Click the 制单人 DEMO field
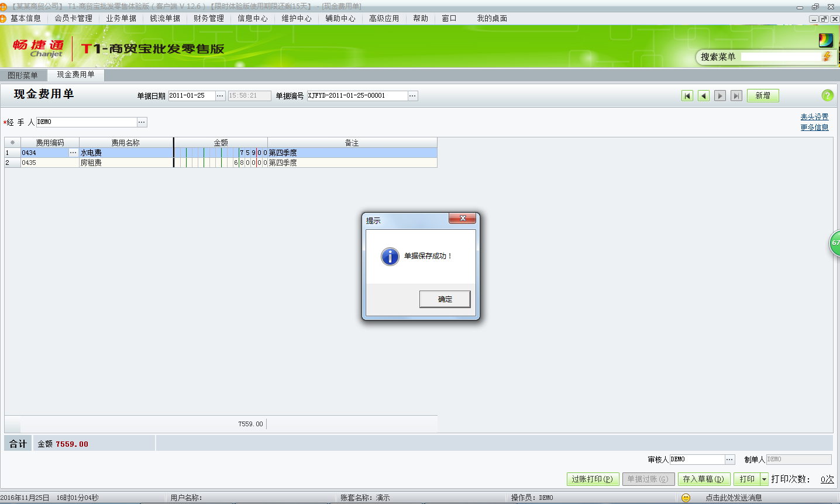 click(x=798, y=460)
